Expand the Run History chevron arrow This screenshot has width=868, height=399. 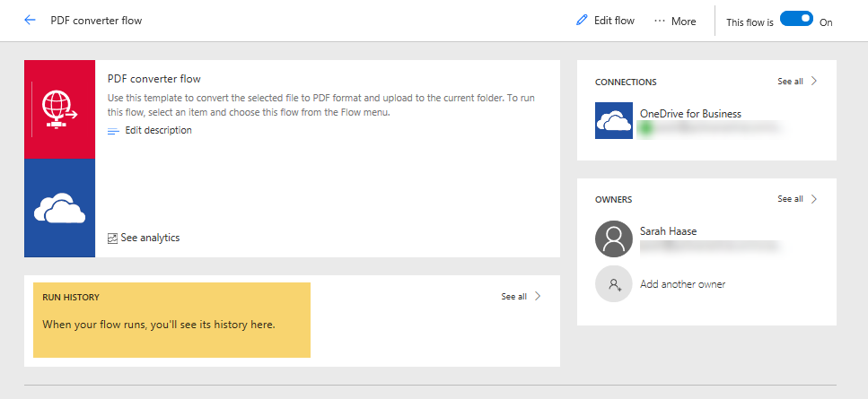(538, 296)
